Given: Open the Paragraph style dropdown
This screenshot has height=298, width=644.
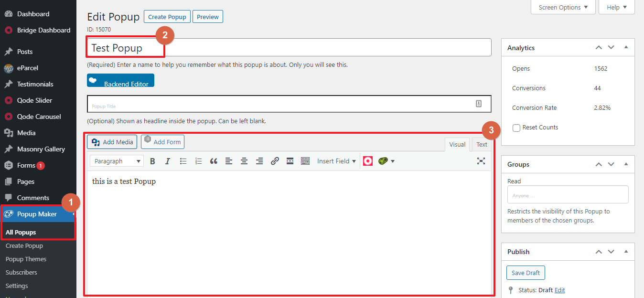Looking at the screenshot, I should (x=116, y=161).
